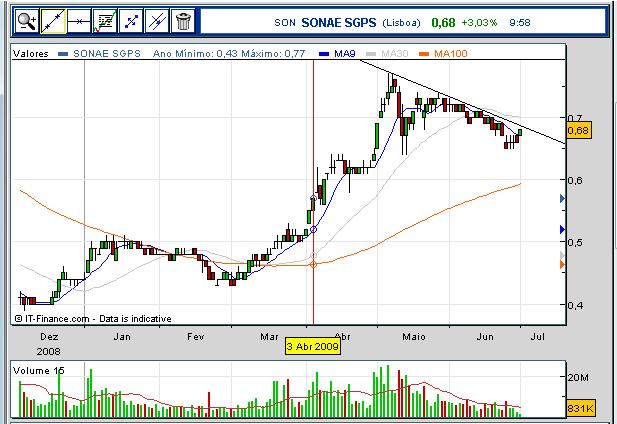Viewport: 617px width, 424px height.
Task: Click the SONAE SGPS series legend
Action: click(99, 53)
